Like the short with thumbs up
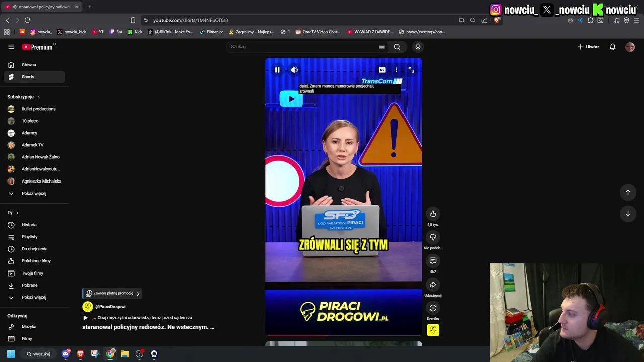The height and width of the screenshot is (362, 644). click(433, 214)
